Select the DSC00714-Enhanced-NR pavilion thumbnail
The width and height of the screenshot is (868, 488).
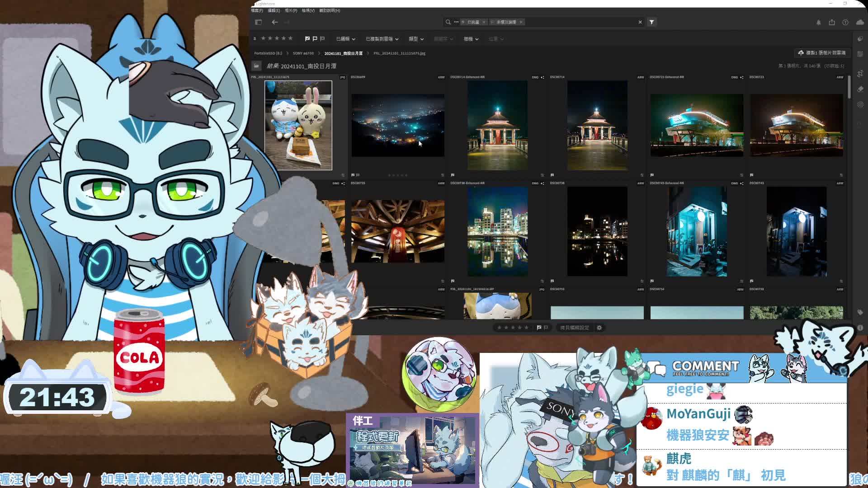point(497,126)
